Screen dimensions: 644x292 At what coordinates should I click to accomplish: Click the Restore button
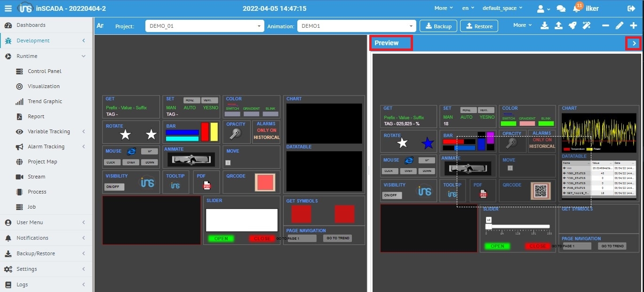479,26
